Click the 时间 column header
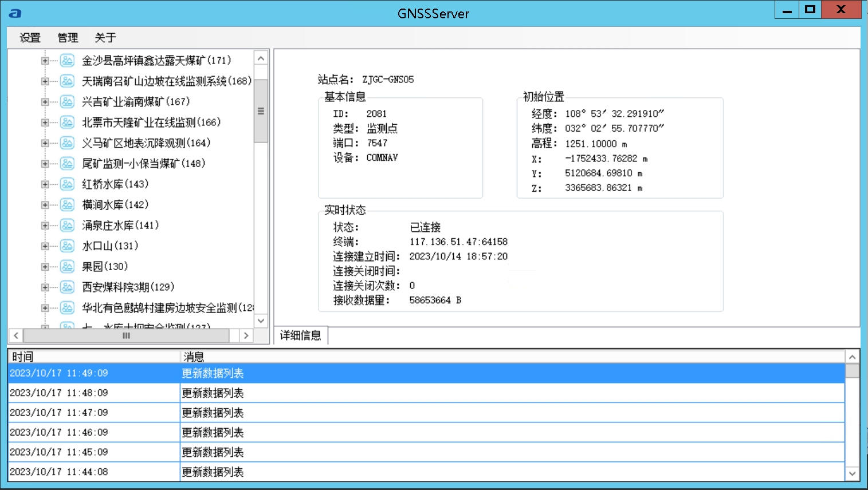This screenshot has height=490, width=868. click(x=94, y=357)
